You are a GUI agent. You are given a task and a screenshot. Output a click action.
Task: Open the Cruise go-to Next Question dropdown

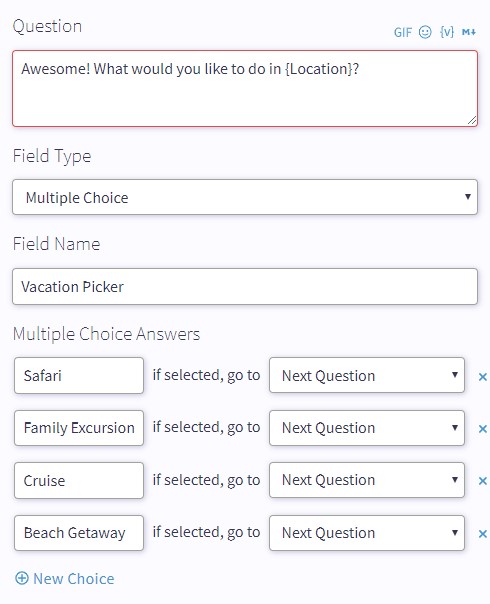(x=367, y=480)
